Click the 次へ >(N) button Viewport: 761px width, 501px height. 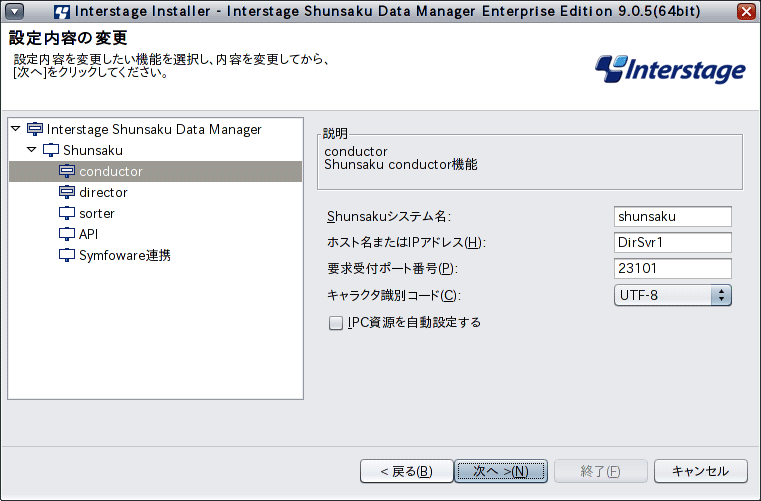(501, 471)
